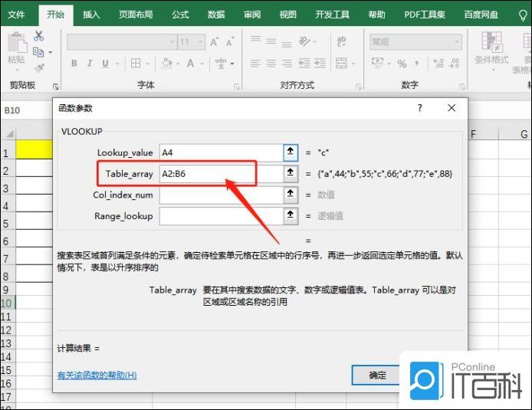The height and width of the screenshot is (410, 532).
Task: Select column header G
Action: coord(524,134)
